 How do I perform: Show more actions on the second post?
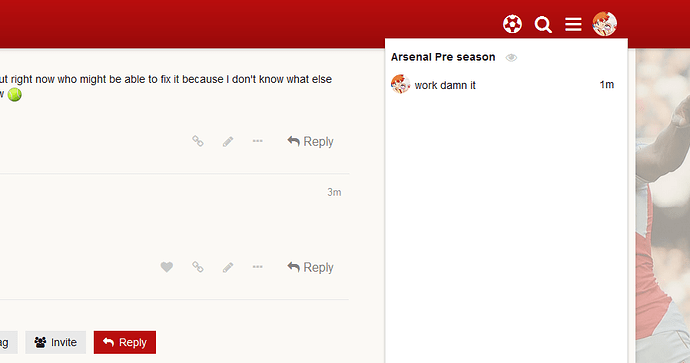pos(257,267)
